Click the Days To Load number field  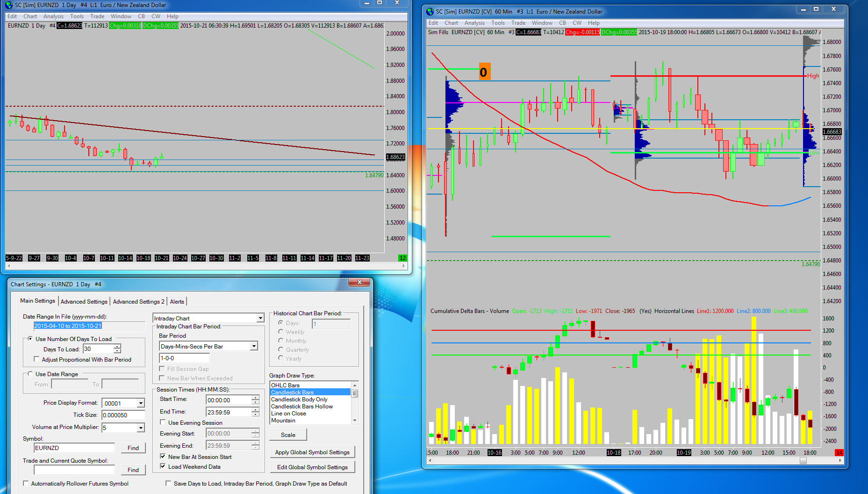coord(98,349)
